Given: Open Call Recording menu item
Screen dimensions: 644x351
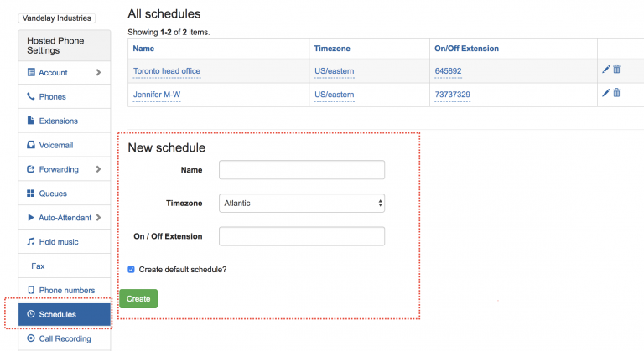Looking at the screenshot, I should coord(65,338).
